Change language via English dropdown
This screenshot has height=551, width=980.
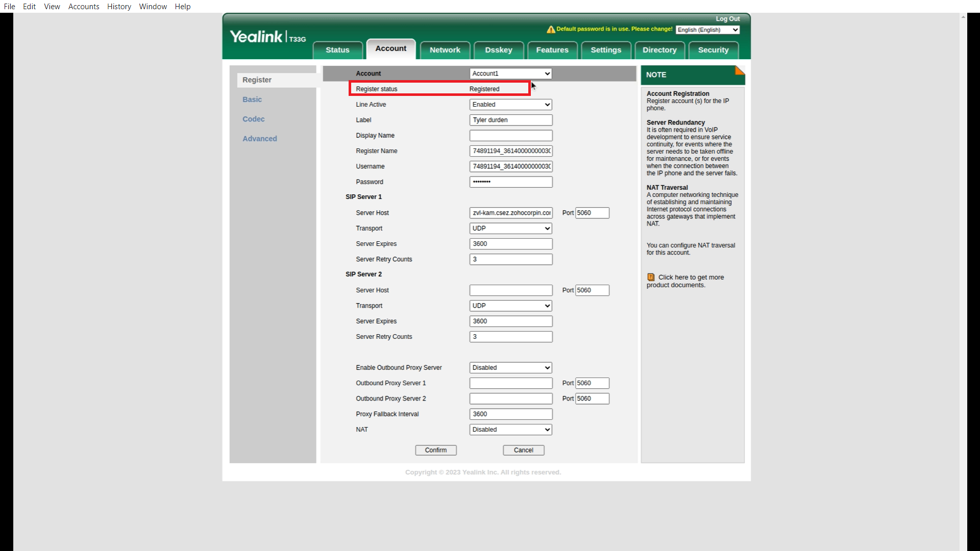pos(707,30)
